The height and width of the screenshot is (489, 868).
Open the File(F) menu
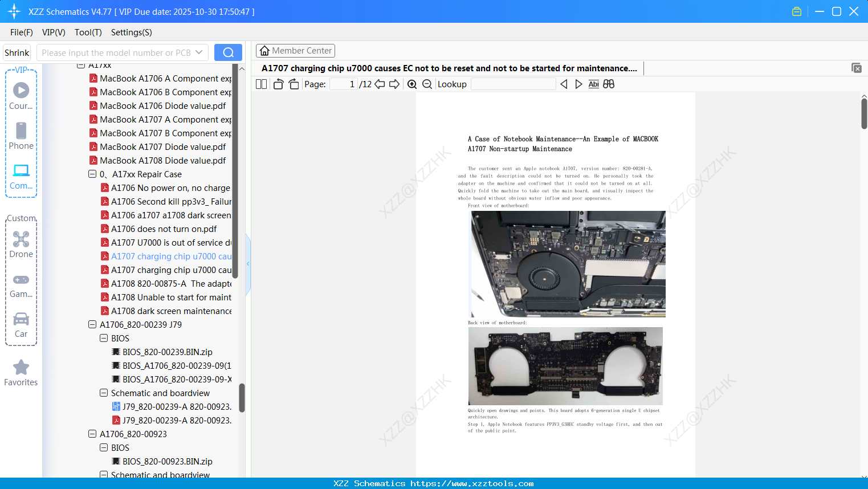click(22, 32)
